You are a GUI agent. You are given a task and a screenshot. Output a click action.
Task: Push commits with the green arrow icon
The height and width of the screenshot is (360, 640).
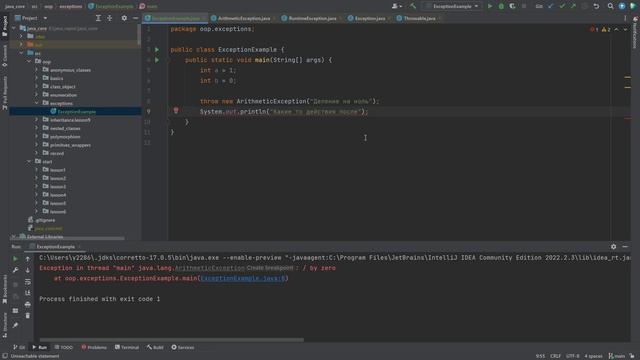[x=573, y=6]
